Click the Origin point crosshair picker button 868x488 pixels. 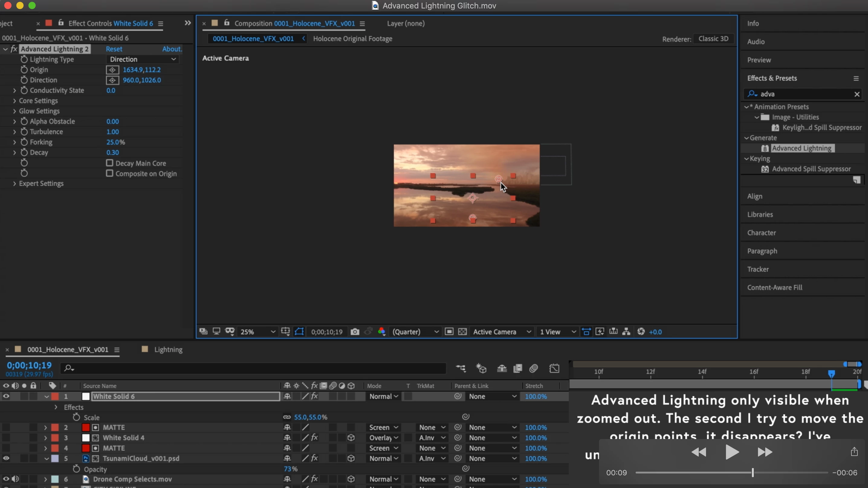tap(112, 70)
